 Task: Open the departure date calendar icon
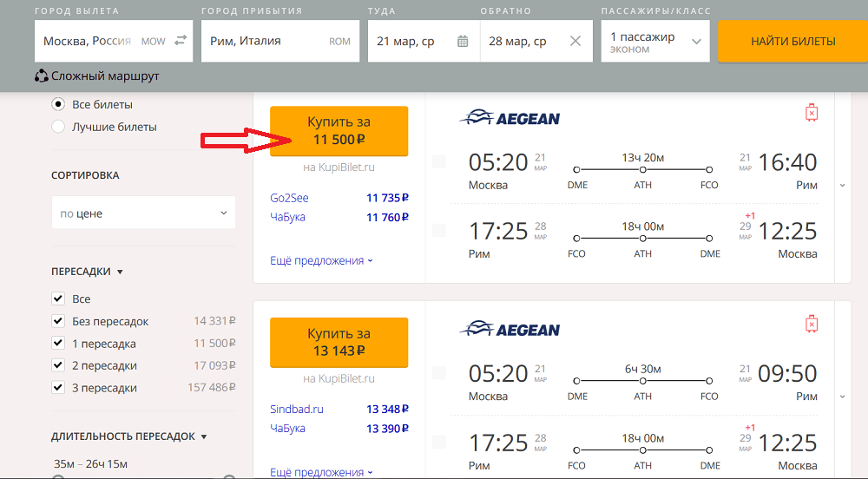tap(463, 41)
